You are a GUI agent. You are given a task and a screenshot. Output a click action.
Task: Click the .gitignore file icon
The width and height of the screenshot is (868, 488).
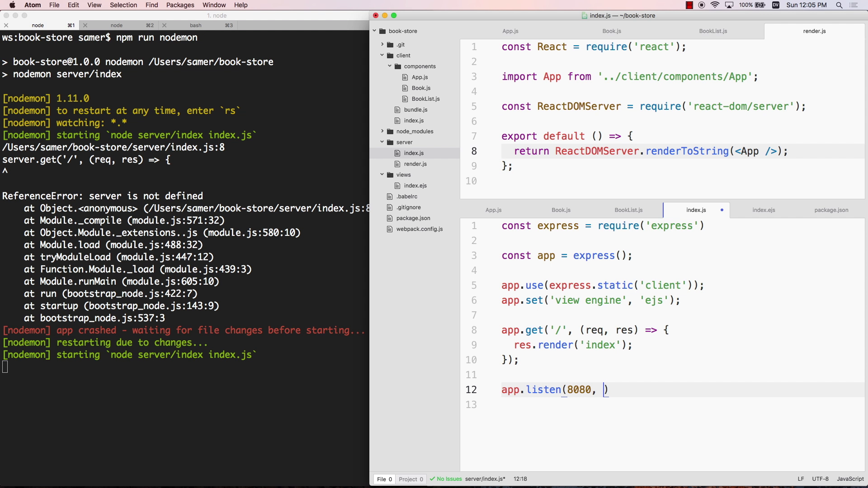[x=390, y=207]
